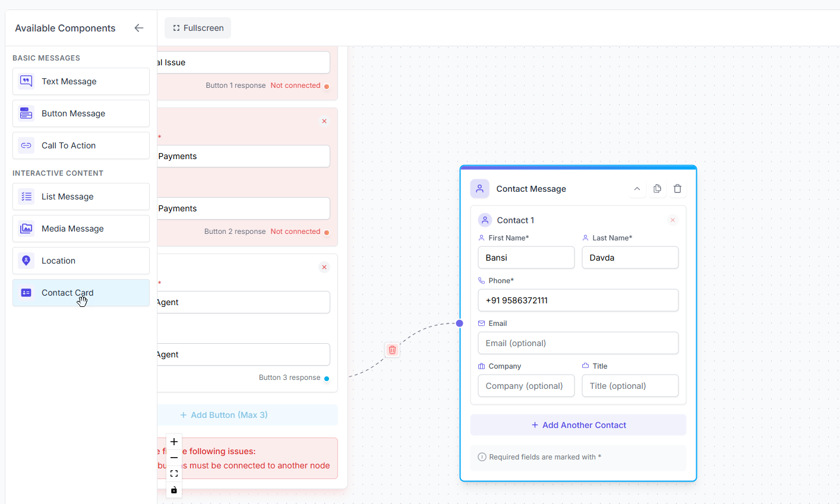Image resolution: width=840 pixels, height=504 pixels.
Task: Zoom out of the flow canvas
Action: (173, 457)
